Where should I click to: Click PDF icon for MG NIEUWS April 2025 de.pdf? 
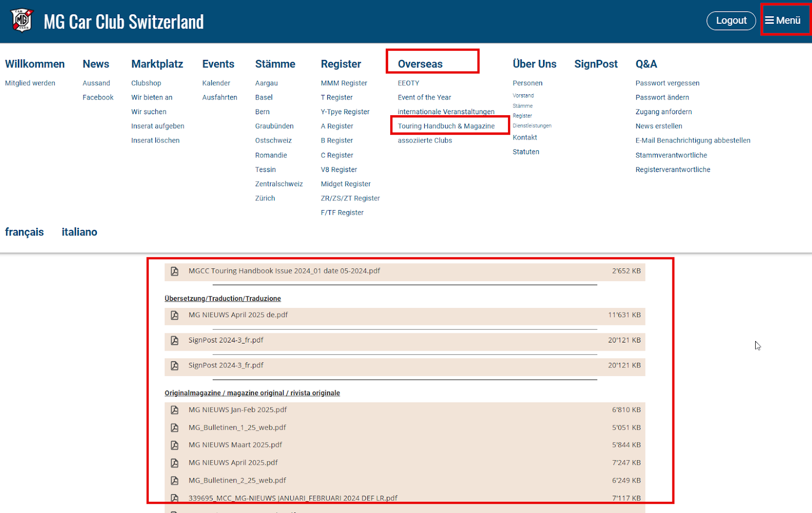pyautogui.click(x=175, y=315)
